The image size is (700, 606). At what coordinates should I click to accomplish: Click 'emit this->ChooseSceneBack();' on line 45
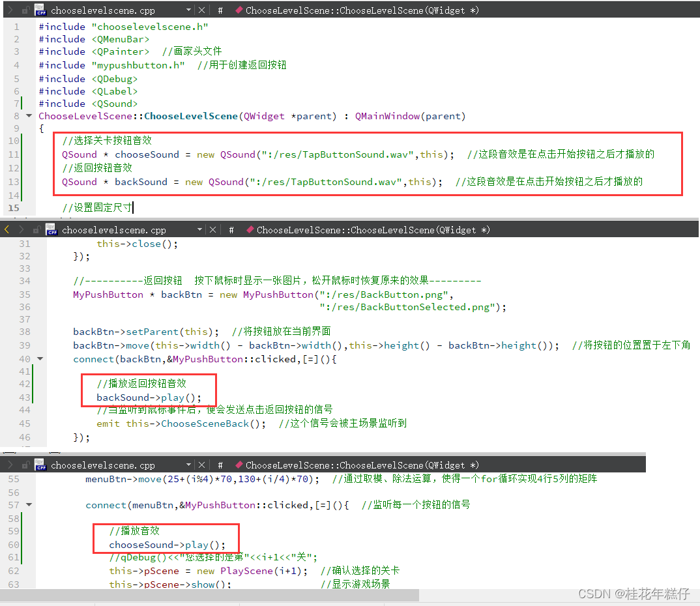tap(181, 424)
